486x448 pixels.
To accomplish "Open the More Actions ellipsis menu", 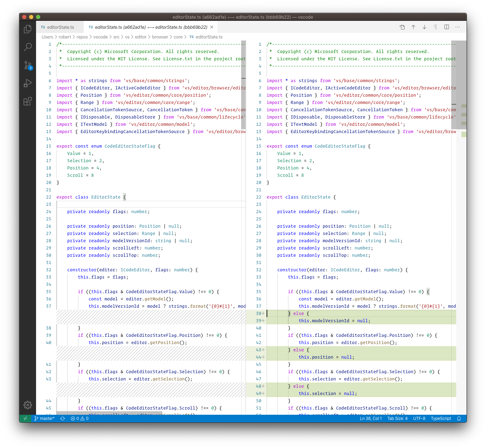I will click(458, 27).
